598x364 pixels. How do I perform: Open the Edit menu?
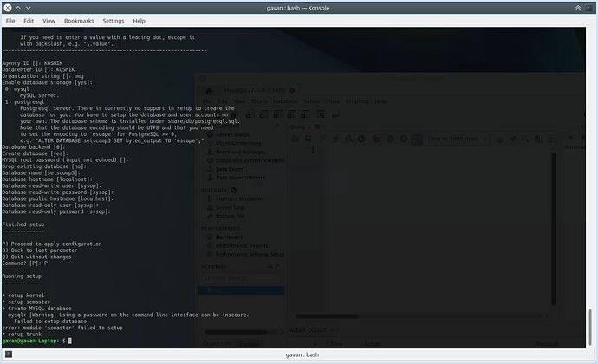pyautogui.click(x=29, y=20)
